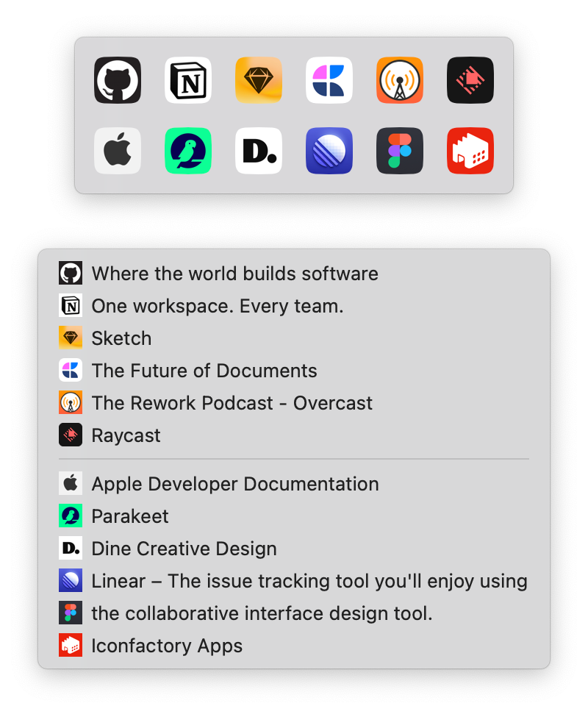The height and width of the screenshot is (706, 588).
Task: Click small Craft favicon in the list
Action: 71,370
